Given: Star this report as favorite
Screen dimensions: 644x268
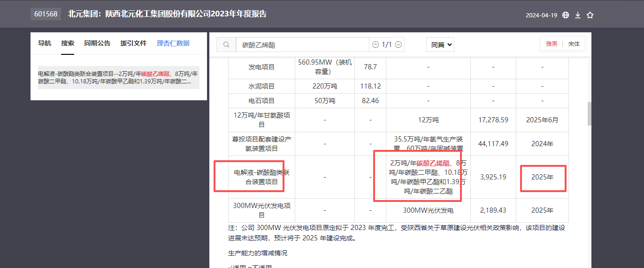Looking at the screenshot, I should [x=590, y=15].
